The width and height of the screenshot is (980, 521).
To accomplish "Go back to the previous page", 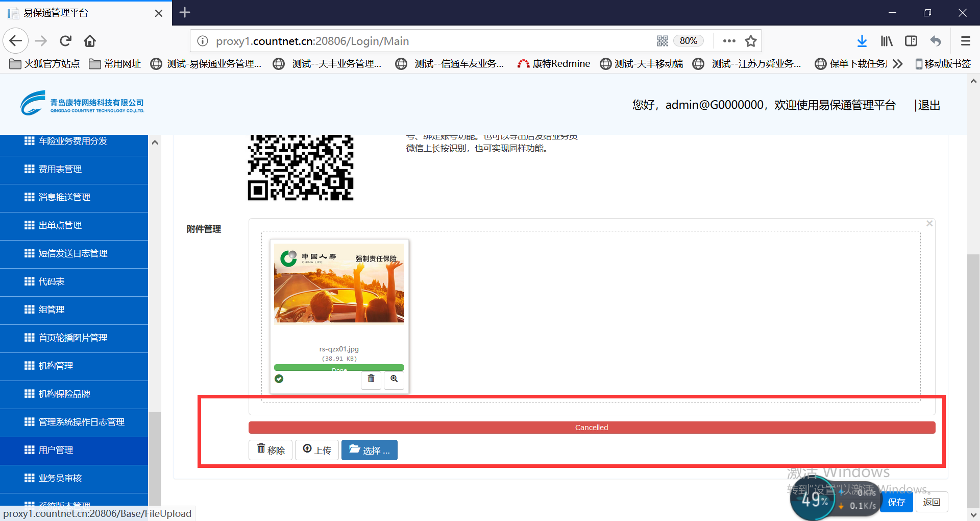I will point(15,41).
